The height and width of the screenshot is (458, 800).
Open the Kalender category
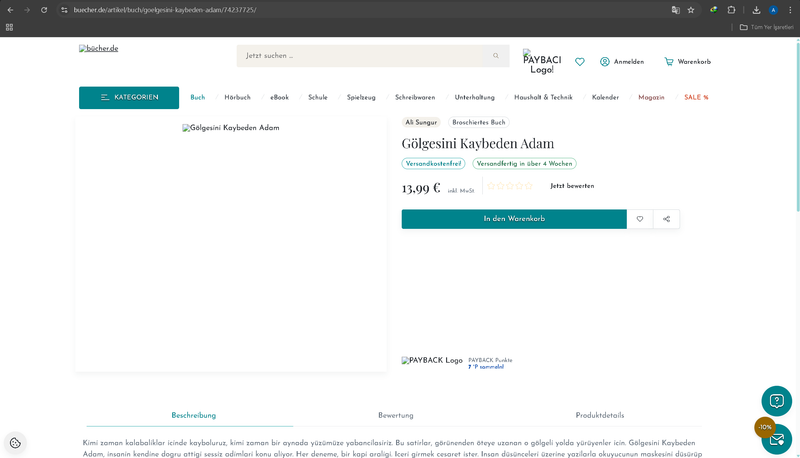[x=605, y=97]
